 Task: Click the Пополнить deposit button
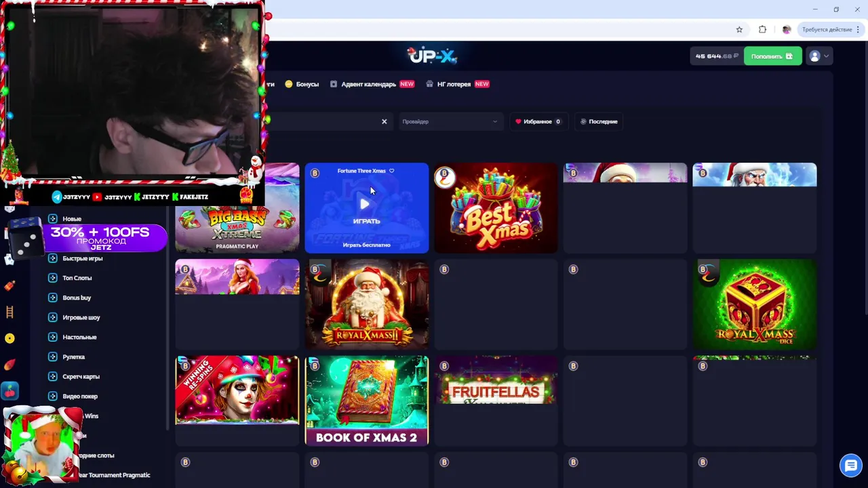pyautogui.click(x=772, y=56)
